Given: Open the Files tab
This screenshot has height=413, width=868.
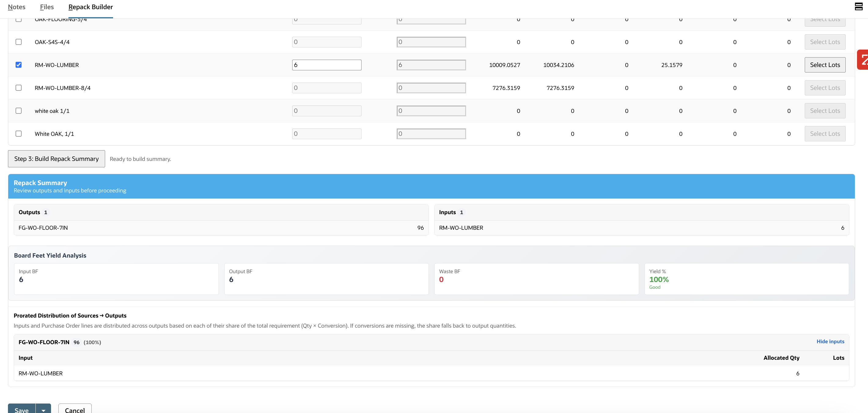Looking at the screenshot, I should [x=47, y=7].
